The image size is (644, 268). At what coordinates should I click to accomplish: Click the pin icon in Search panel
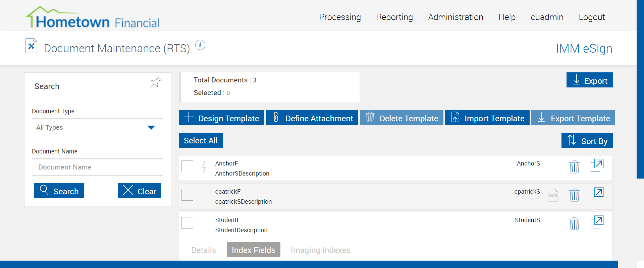[x=156, y=82]
